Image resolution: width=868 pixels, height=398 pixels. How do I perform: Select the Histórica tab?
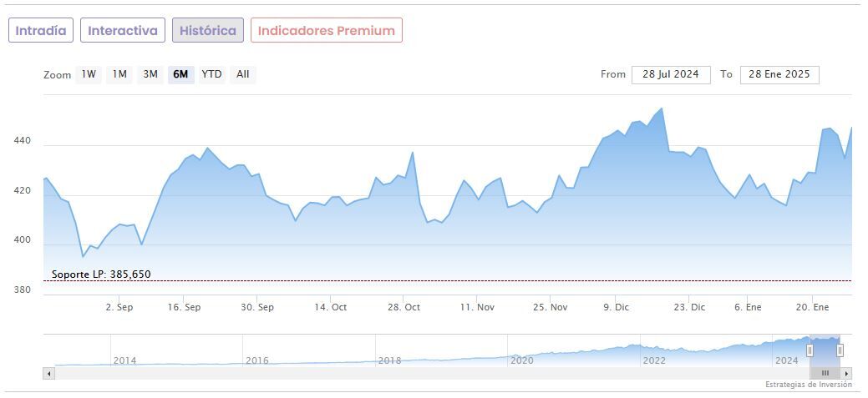tap(208, 30)
